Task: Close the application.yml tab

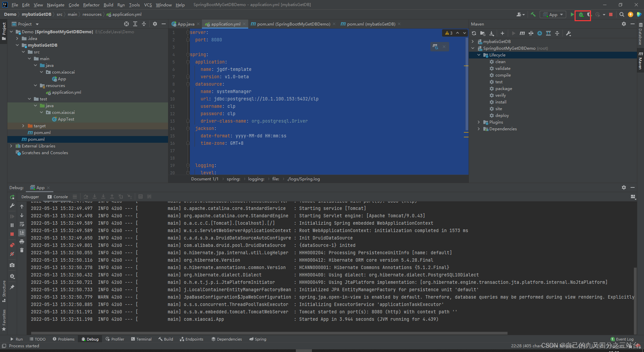Action: tap(244, 24)
